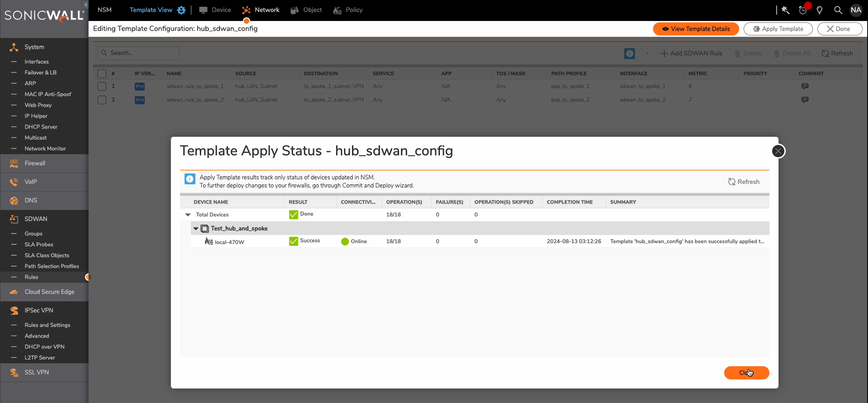This screenshot has height=403, width=868.
Task: Click the Template View link
Action: point(151,10)
